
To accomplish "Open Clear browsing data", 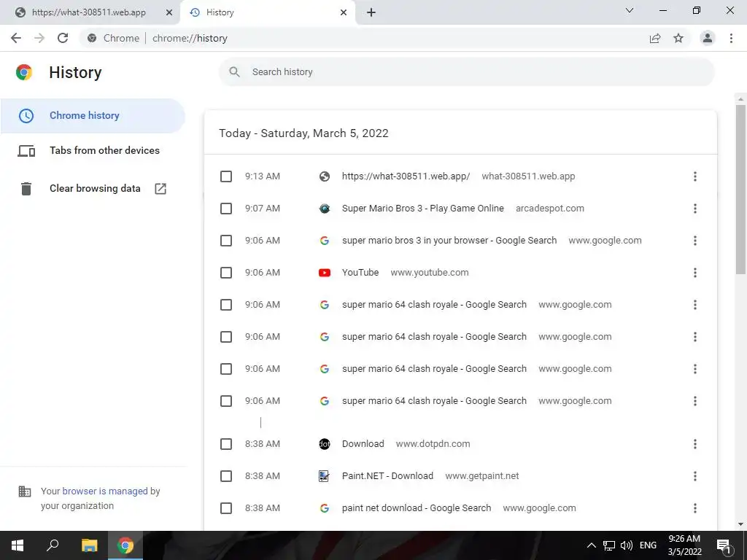I will (93, 189).
